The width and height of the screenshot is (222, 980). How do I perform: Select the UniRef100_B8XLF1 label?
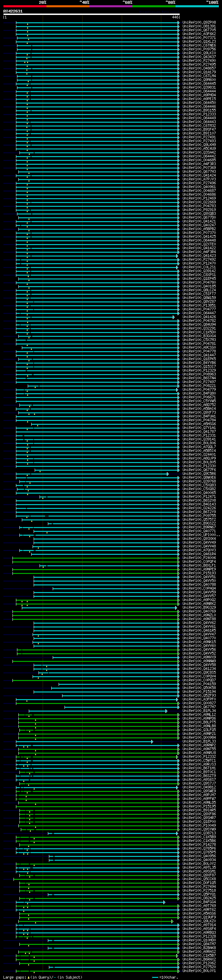[x=199, y=565]
